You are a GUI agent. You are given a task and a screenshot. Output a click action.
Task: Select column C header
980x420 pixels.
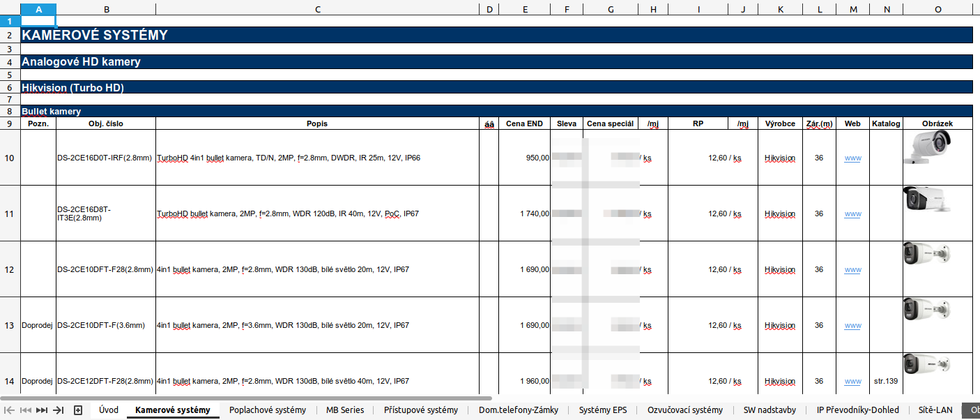tap(318, 9)
